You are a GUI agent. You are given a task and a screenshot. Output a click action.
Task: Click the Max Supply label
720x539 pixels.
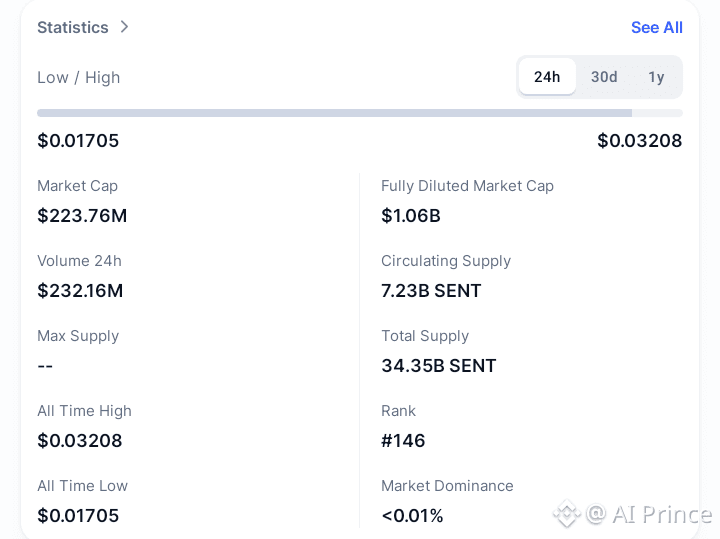point(78,336)
